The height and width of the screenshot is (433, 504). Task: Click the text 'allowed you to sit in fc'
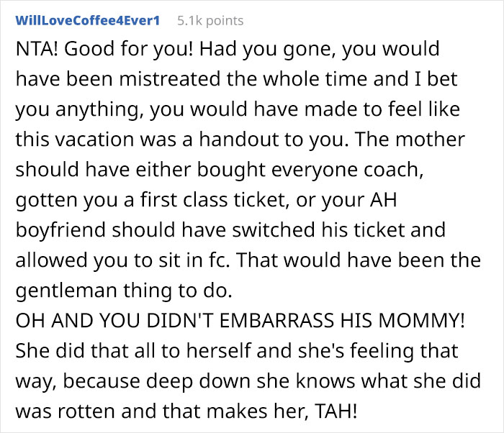pos(122,260)
